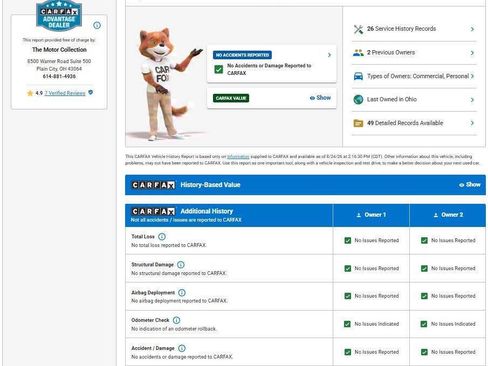Click Airbag Deployment Owner 2 checkmark
Viewport: 488px width, 366px height.
tap(424, 296)
